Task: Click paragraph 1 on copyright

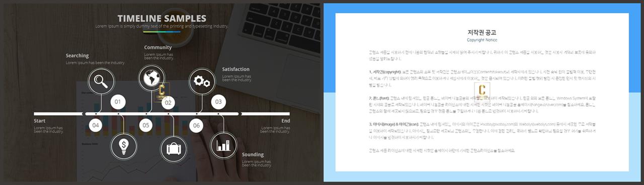Action: [482, 78]
